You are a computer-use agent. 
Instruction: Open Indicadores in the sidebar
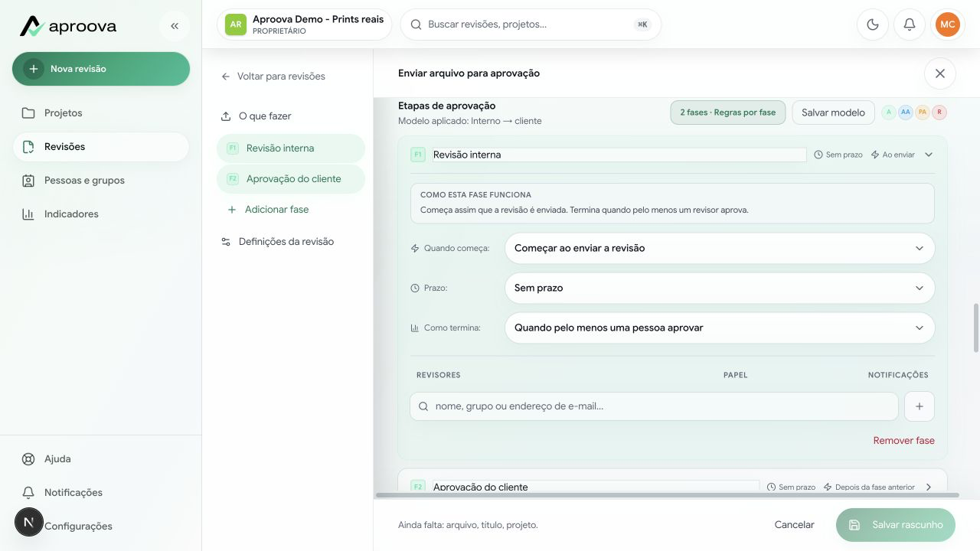coord(101,214)
